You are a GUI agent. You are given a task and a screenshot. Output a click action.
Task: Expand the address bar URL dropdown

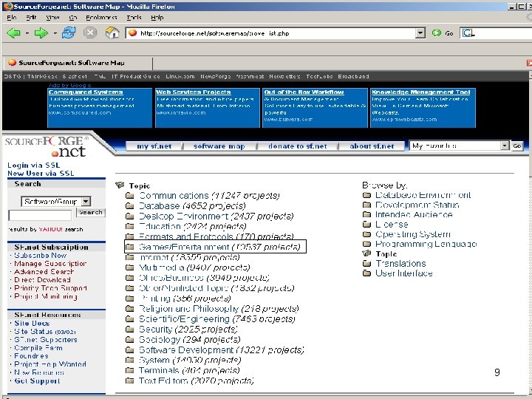(420, 33)
